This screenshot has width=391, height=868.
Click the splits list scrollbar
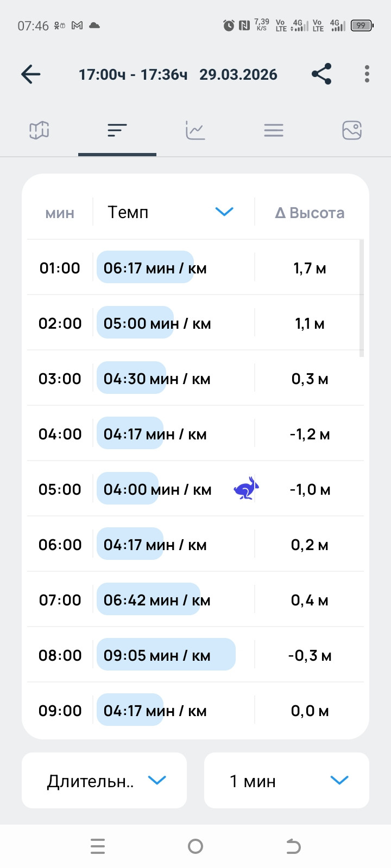pos(362,297)
